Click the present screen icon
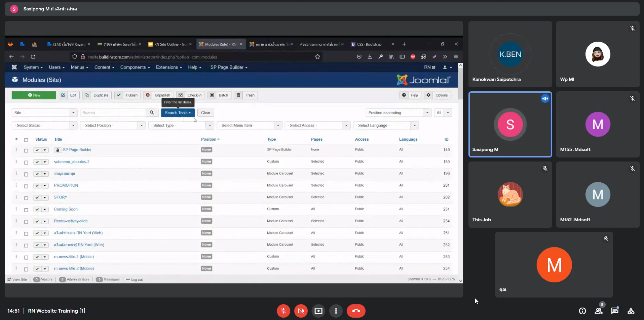 pyautogui.click(x=318, y=311)
